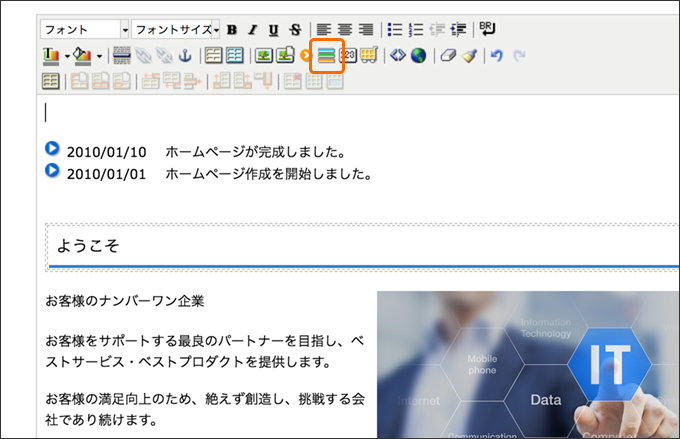
Task: Click the 2010/01/01 news line text
Action: (220, 174)
